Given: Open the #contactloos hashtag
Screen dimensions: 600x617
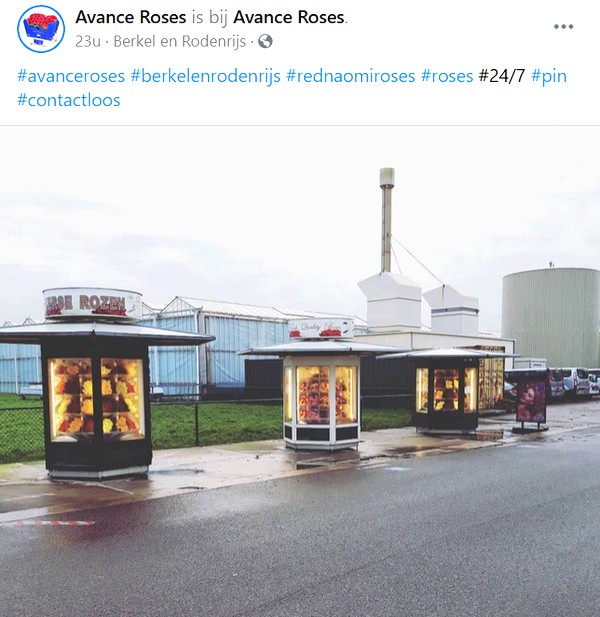Looking at the screenshot, I should point(69,100).
